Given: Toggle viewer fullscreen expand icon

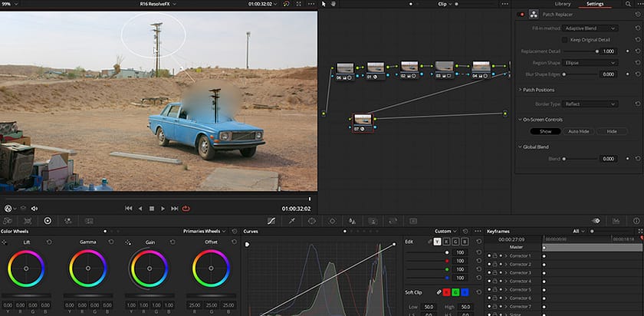Looking at the screenshot, I should [x=298, y=4].
